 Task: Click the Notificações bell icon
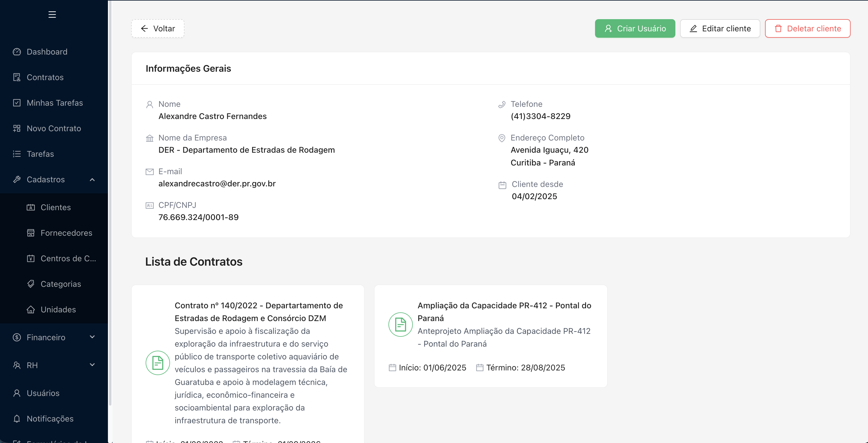click(17, 418)
